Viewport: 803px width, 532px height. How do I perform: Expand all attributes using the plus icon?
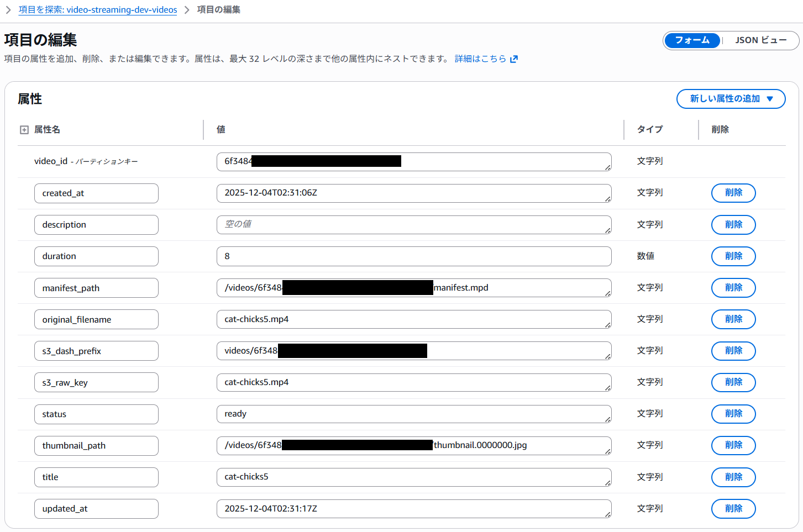24,129
